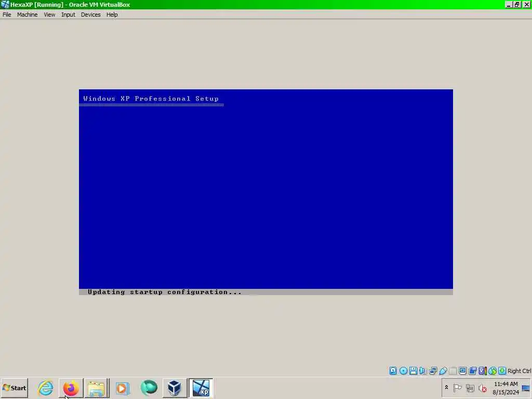The image size is (532, 399).
Task: Click the mouse integration status icon
Action: point(493,371)
